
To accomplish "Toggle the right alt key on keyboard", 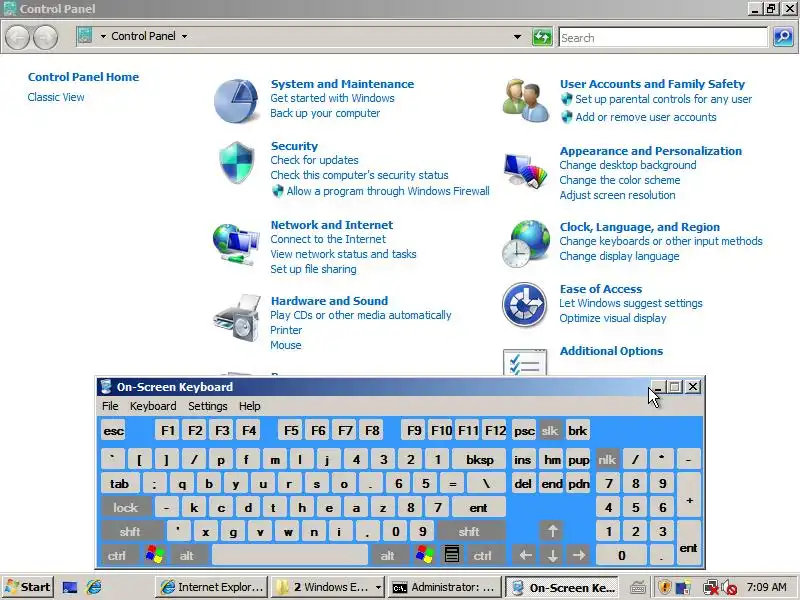I will tap(388, 555).
